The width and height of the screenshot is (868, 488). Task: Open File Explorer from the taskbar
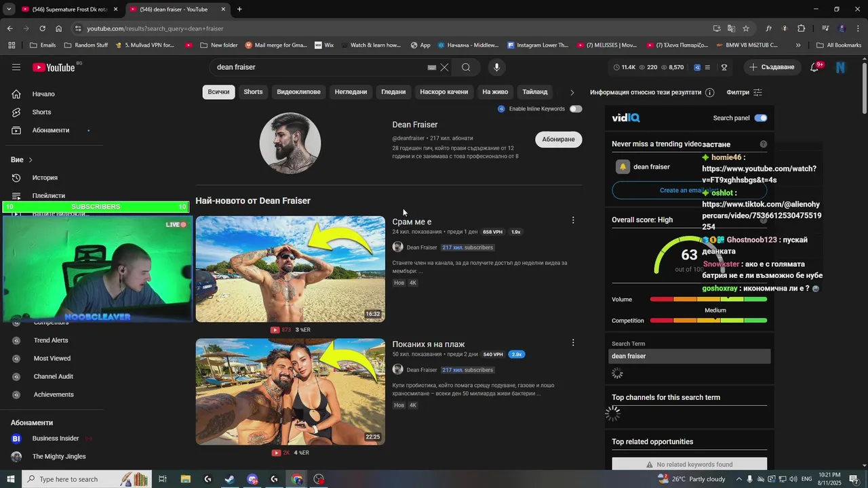click(185, 479)
